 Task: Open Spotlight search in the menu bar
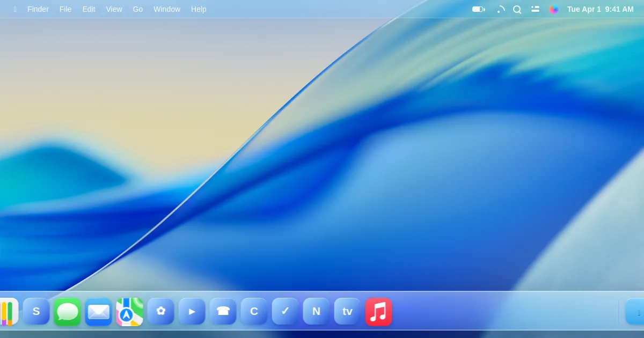pyautogui.click(x=517, y=9)
